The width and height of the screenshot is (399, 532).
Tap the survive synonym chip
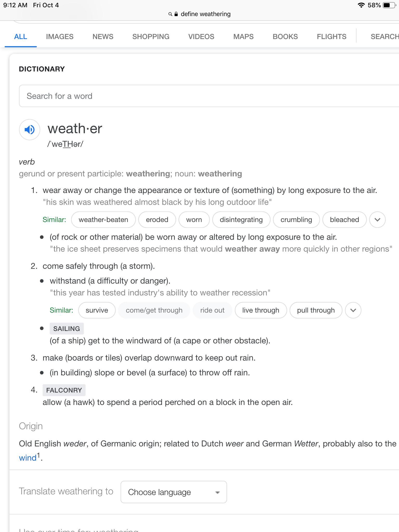[x=97, y=310]
